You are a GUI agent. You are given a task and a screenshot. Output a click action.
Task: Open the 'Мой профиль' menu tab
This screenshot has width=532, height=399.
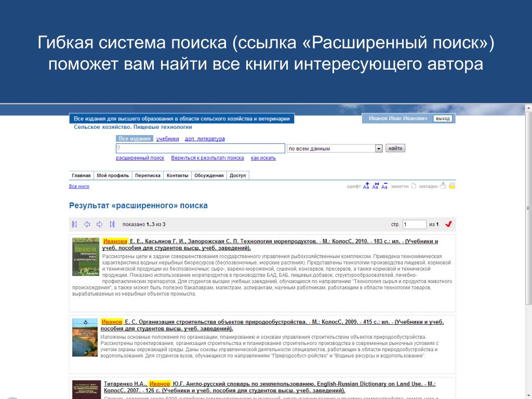tap(113, 176)
